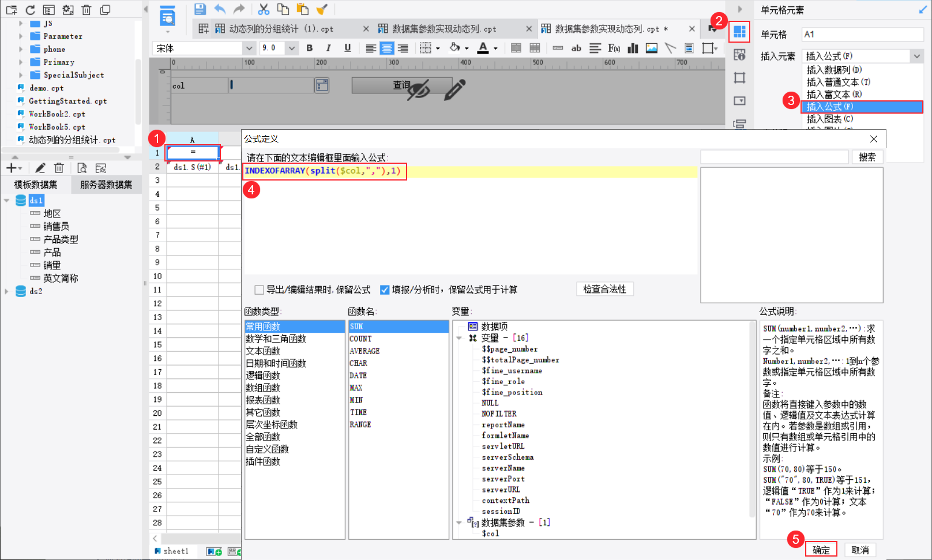Screen dimensions: 932x560
Task: Open the 宋体 font name dropdown
Action: pyautogui.click(x=249, y=48)
